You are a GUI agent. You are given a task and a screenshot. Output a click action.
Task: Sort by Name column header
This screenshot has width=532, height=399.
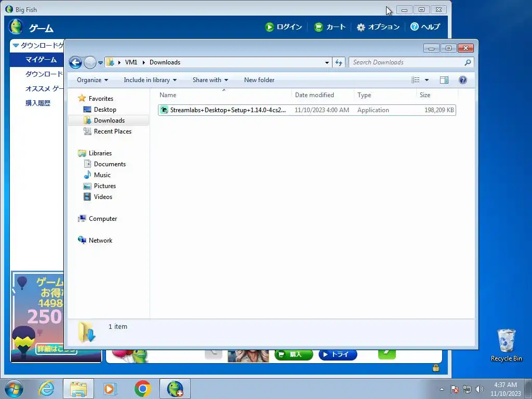pyautogui.click(x=224, y=95)
